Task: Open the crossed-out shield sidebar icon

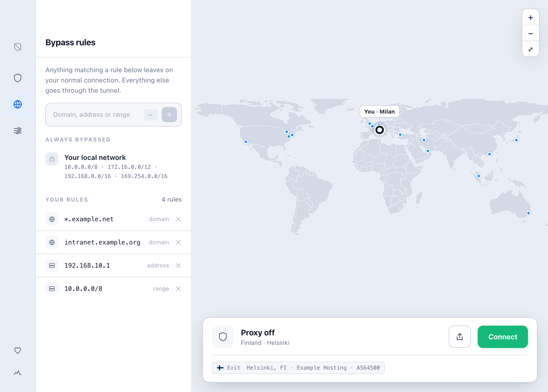Action: pos(18,47)
